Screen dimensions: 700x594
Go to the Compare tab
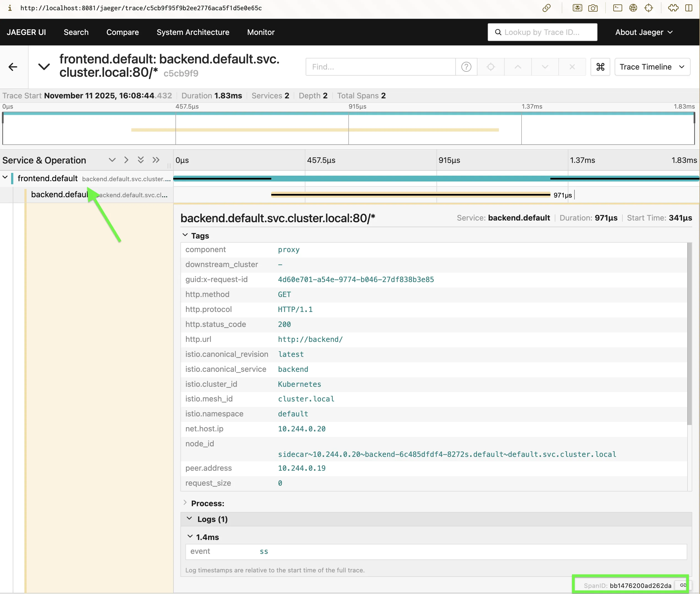122,32
